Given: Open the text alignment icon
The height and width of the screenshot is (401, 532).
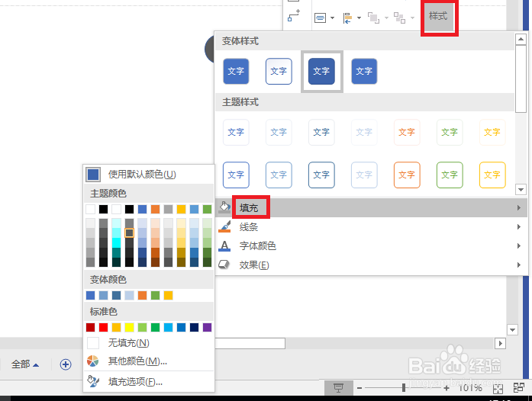Looking at the screenshot, I should (320, 18).
